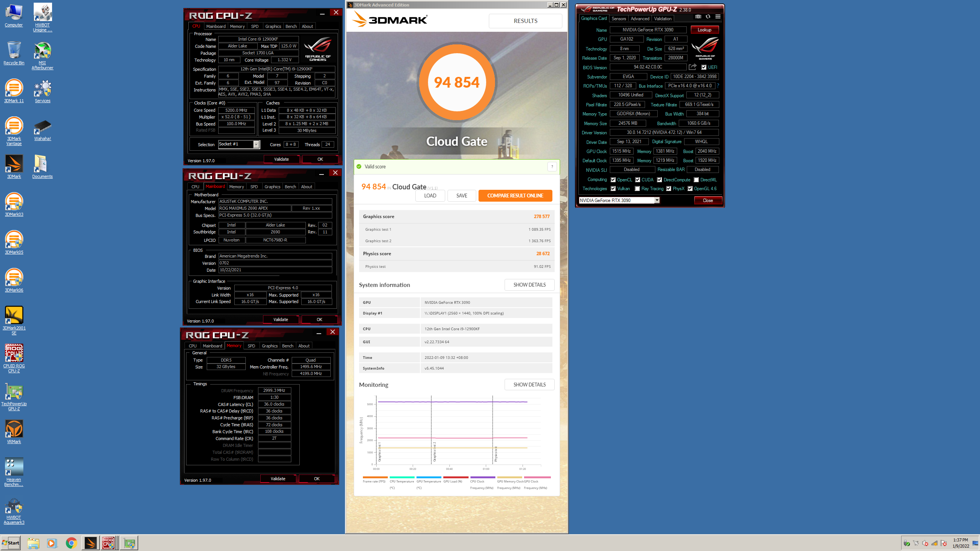
Task: Open Graphics tab in middle CPU-Z window
Action: tap(272, 187)
